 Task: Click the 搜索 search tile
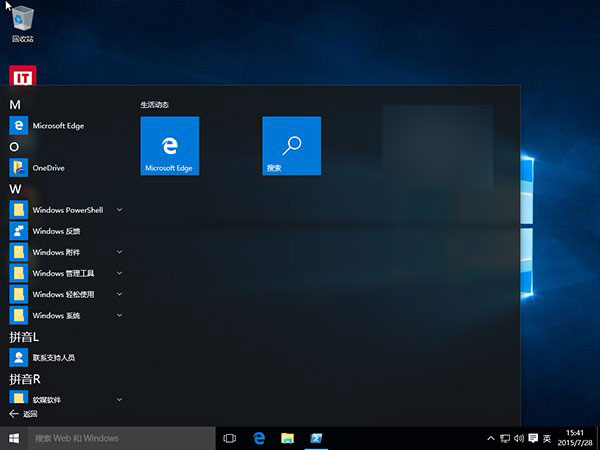(291, 146)
